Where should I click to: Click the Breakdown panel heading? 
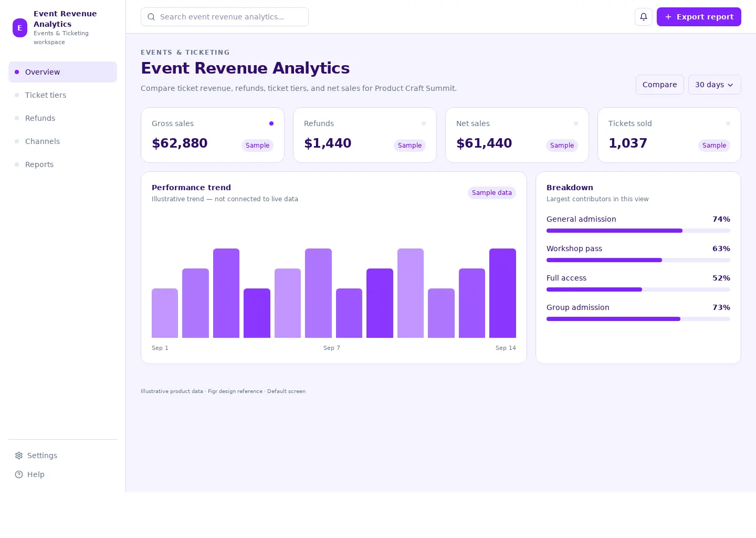point(570,188)
